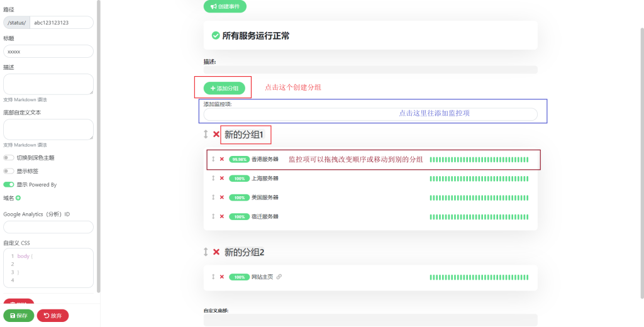The height and width of the screenshot is (327, 644).
Task: Click drag handle of 香港服务器 row
Action: pos(213,159)
